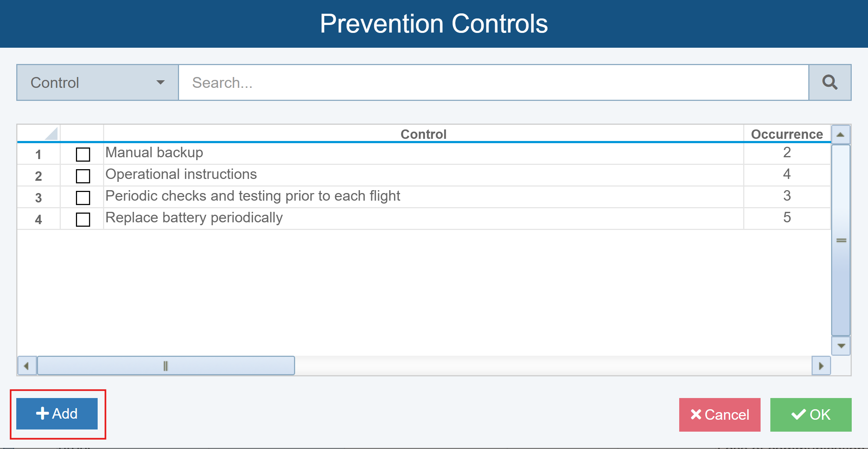Click the select-all corner triangle in grid
The image size is (868, 449).
click(51, 134)
